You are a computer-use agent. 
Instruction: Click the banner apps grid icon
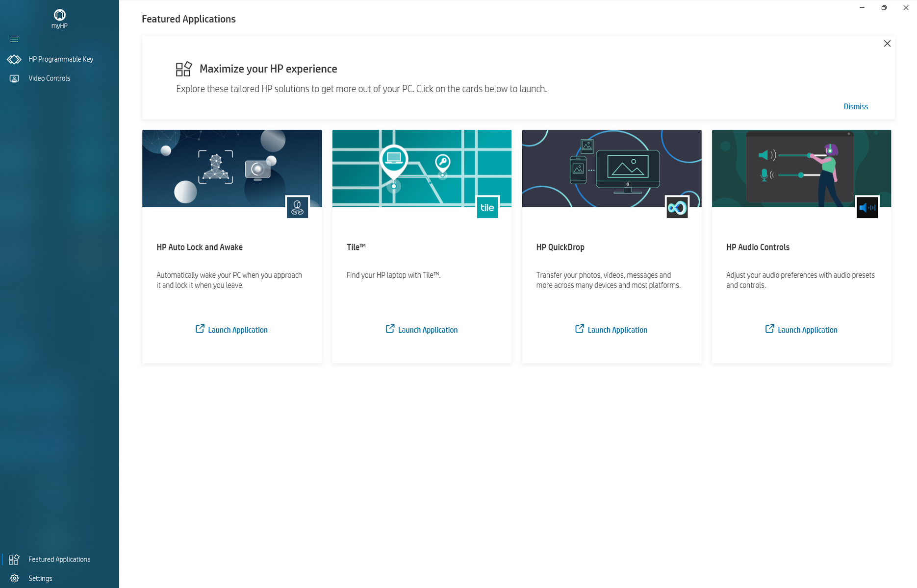pos(184,69)
